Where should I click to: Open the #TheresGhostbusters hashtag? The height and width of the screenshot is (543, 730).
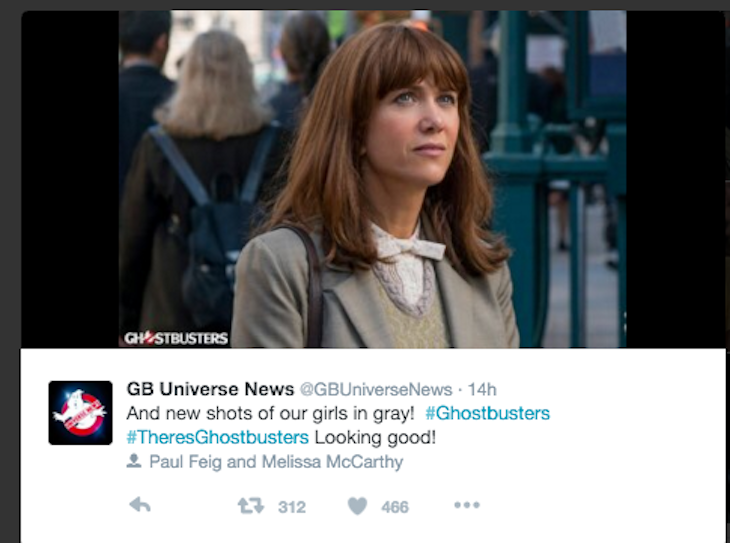pos(217,437)
